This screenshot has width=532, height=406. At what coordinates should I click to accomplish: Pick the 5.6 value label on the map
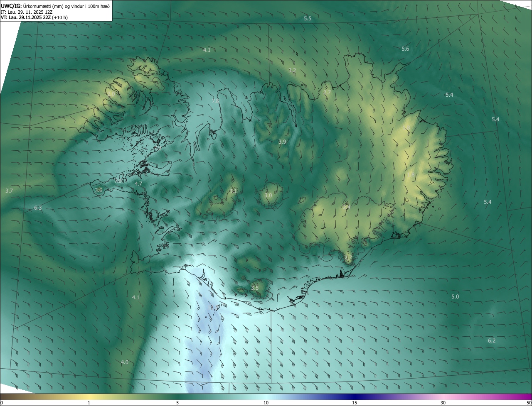pos(405,49)
